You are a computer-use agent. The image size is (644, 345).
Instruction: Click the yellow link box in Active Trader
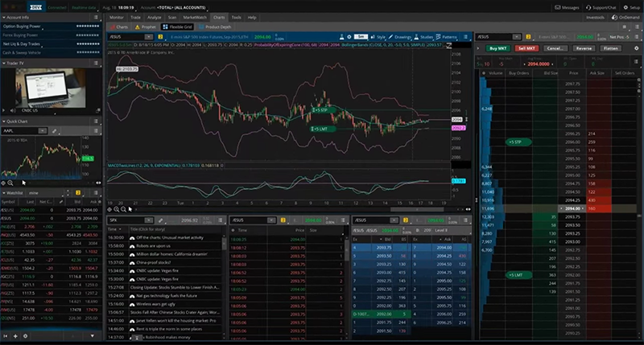click(528, 37)
